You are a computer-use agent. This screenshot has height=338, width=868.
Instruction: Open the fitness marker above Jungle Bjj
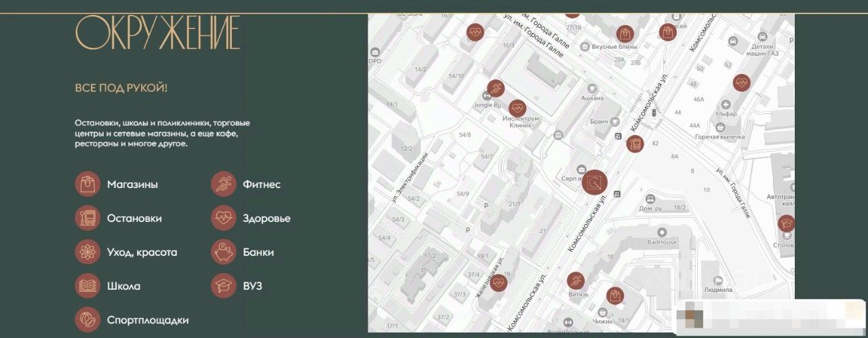496,88
